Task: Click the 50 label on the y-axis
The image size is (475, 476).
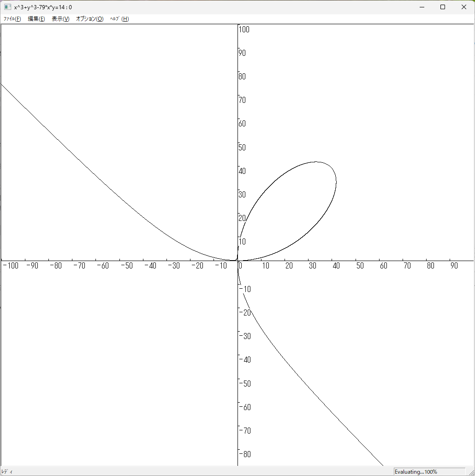Action: (242, 148)
